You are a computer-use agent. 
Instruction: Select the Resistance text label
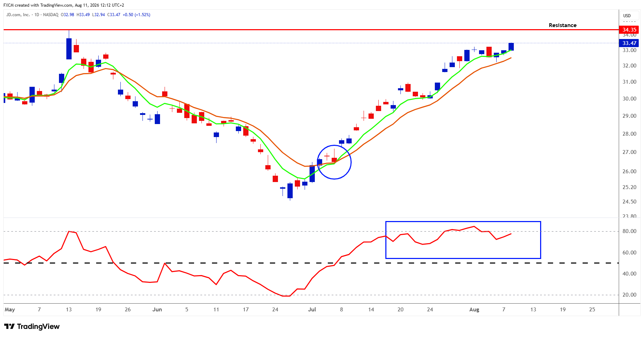563,25
